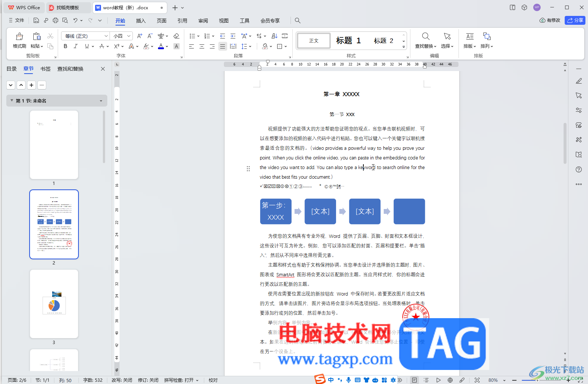Viewport: 588px width, 384px height.
Task: Expand the numbered list dropdown arrow
Action: (213, 36)
